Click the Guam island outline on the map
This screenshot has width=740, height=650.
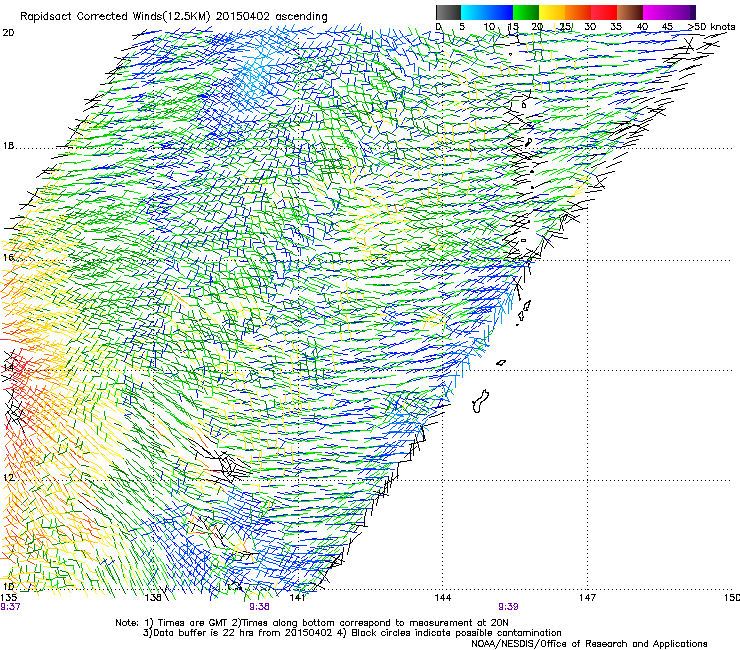tap(480, 402)
